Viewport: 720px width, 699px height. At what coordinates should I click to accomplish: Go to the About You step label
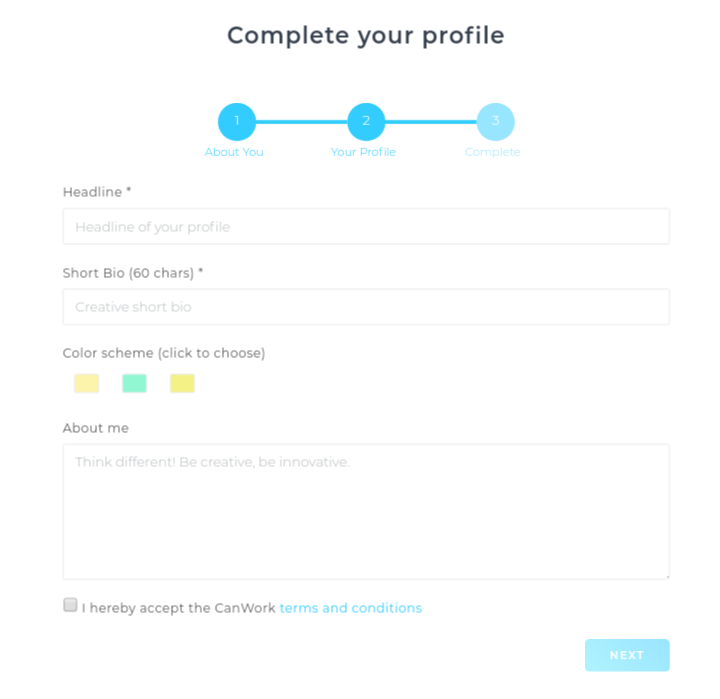[234, 152]
